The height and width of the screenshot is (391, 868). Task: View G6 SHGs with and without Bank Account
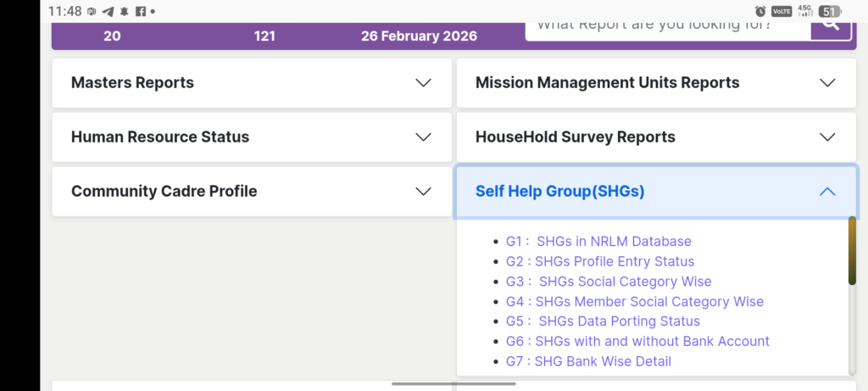click(x=637, y=341)
